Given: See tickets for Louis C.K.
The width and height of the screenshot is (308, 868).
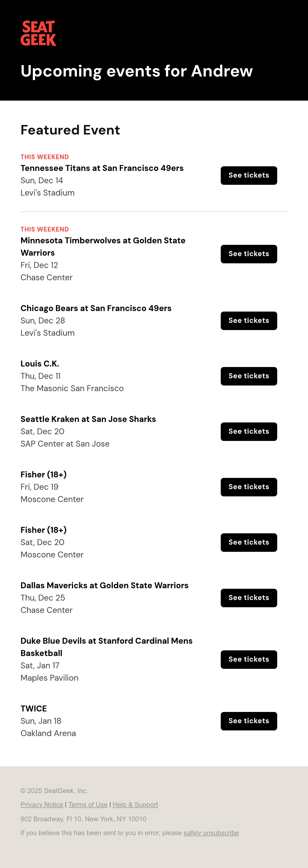Looking at the screenshot, I should tap(249, 376).
